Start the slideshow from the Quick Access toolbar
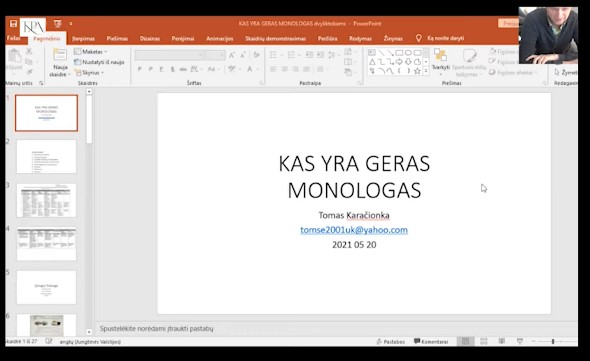 click(58, 24)
